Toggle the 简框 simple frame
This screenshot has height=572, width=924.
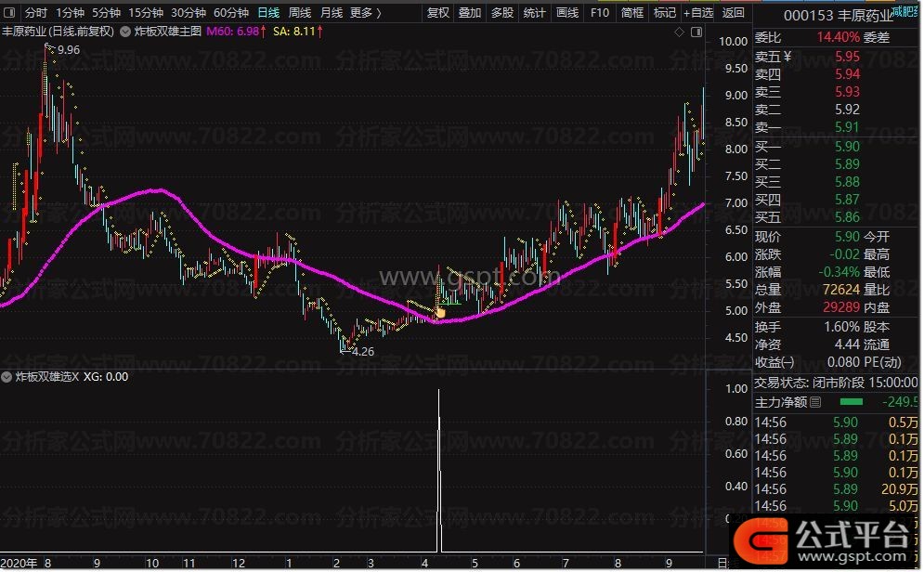[632, 12]
